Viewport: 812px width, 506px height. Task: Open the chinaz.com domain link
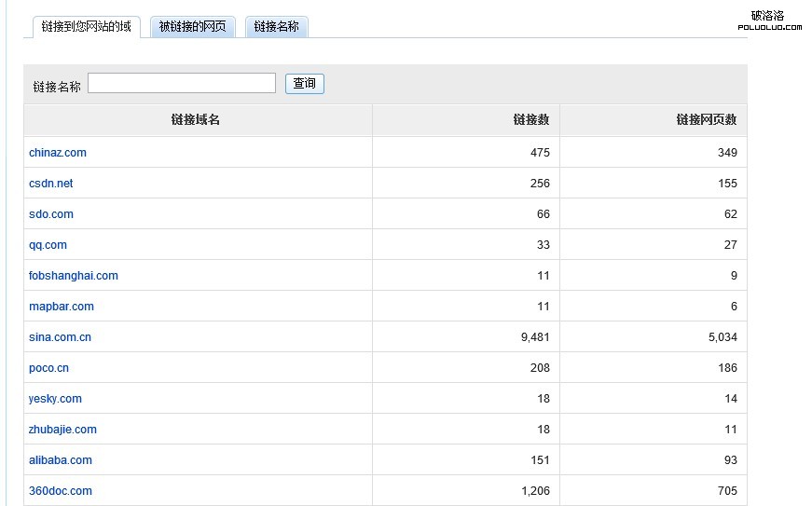point(58,153)
